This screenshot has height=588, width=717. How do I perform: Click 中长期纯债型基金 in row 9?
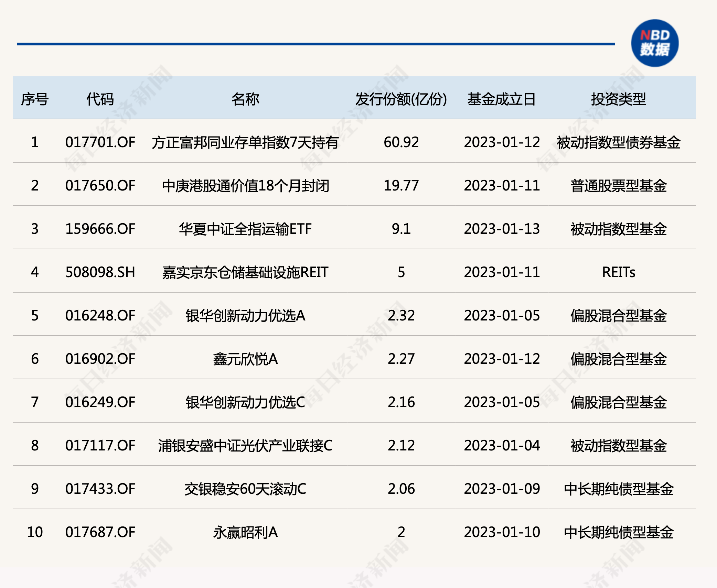pyautogui.click(x=618, y=489)
